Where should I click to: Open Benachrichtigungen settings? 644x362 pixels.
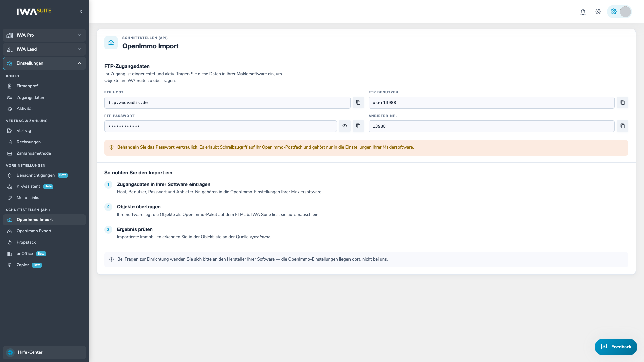[44, 175]
